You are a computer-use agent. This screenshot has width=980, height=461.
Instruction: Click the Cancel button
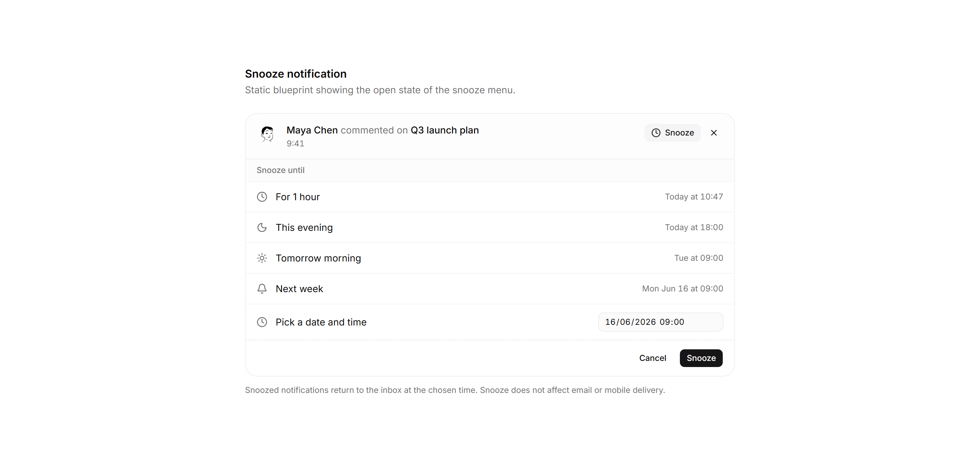pos(652,358)
